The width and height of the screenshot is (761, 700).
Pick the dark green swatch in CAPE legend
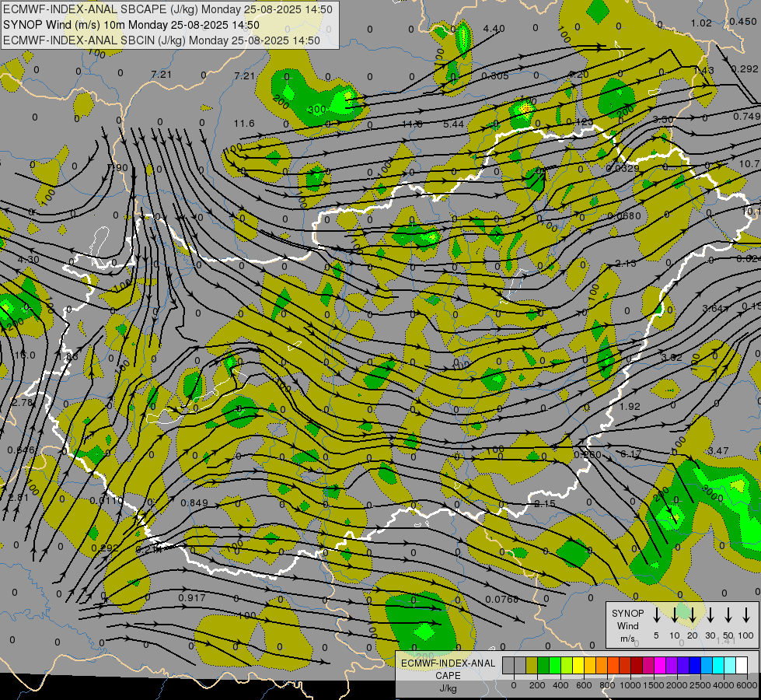click(543, 666)
